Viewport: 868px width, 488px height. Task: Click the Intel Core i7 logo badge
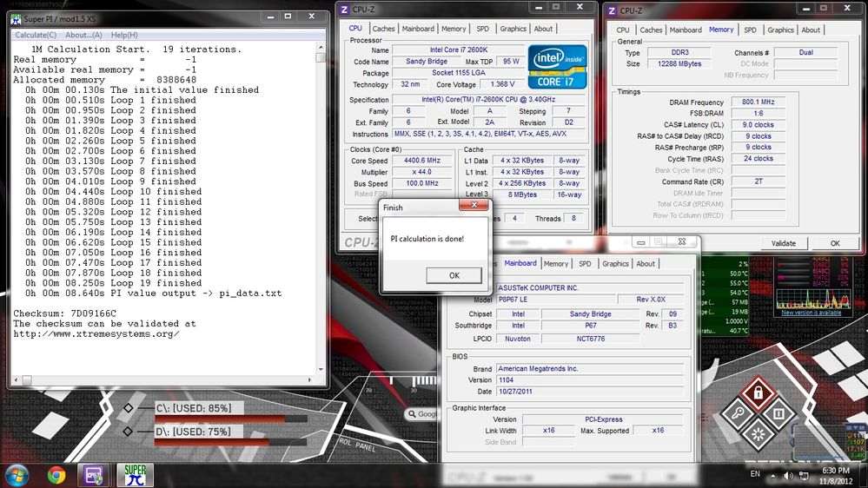558,67
